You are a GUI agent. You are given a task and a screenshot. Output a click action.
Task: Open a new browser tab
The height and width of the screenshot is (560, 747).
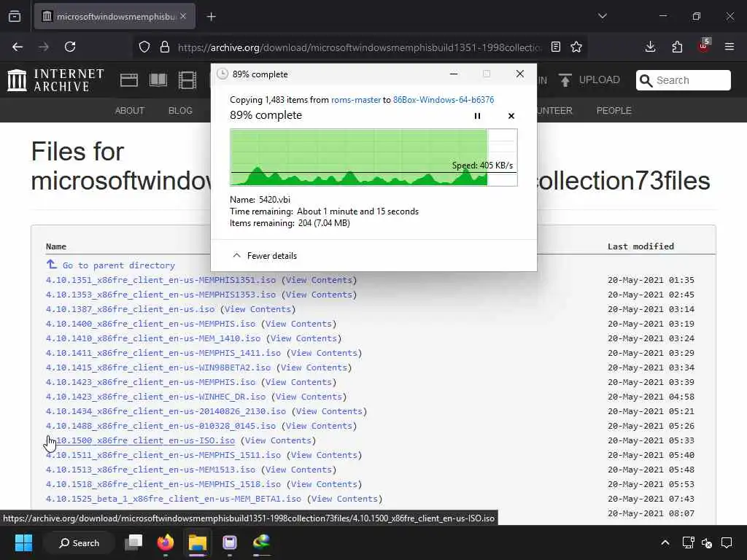[211, 17]
